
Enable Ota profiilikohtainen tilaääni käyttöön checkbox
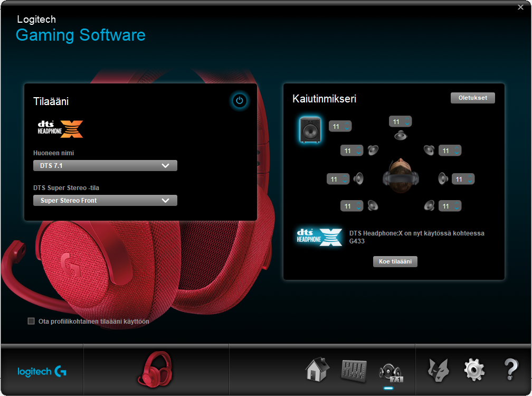tap(31, 321)
